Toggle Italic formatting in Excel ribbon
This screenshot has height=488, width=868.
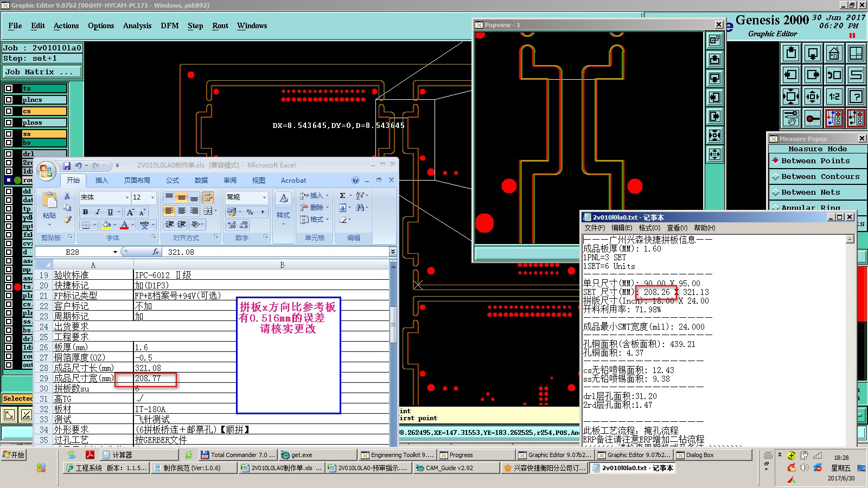point(98,212)
